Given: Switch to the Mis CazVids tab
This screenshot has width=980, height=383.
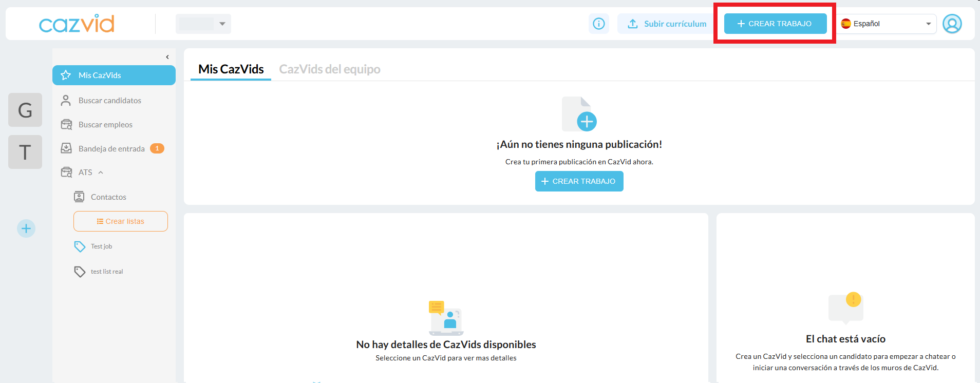Looking at the screenshot, I should (x=231, y=69).
